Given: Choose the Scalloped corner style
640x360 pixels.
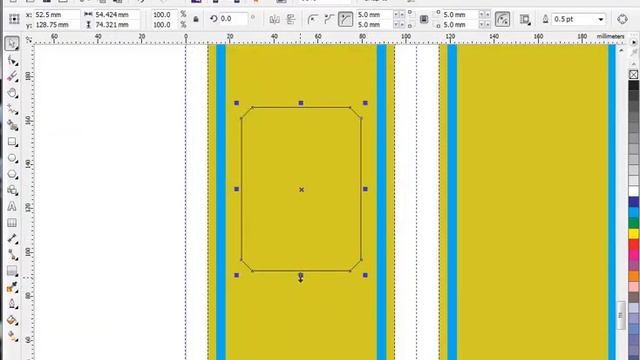Looking at the screenshot, I should [x=329, y=19].
